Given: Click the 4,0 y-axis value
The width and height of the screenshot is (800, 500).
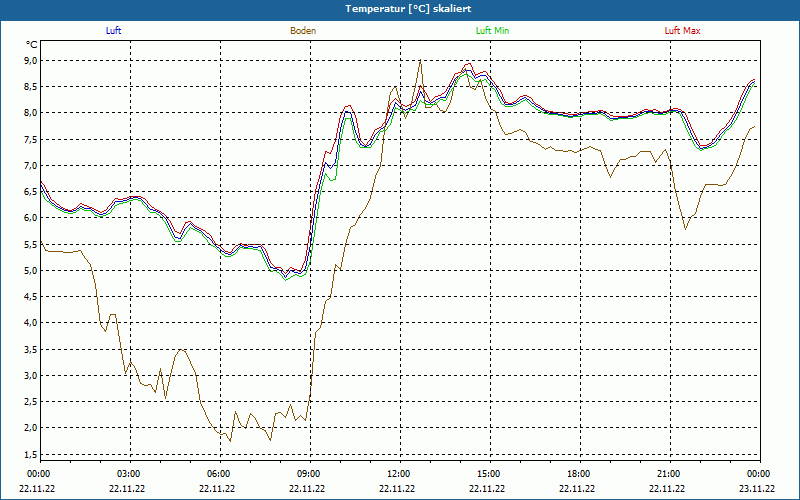Looking at the screenshot, I should (31, 323).
